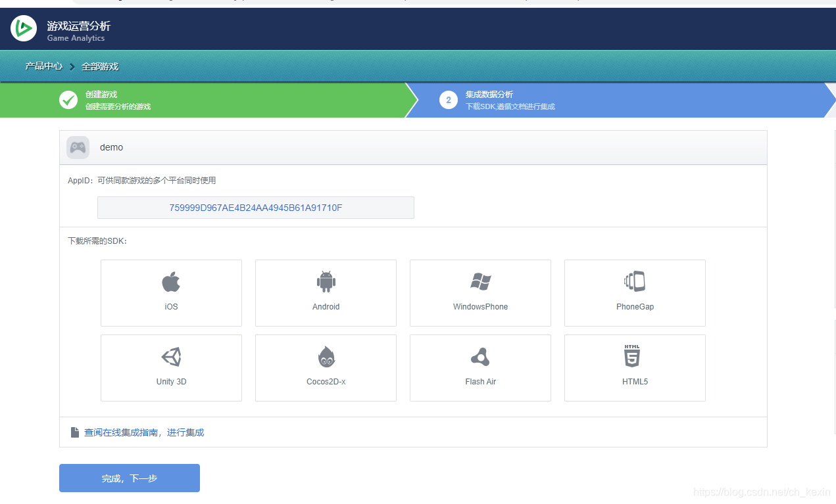Click the step 2 circle icon
Screen dimensions: 836x504
[449, 100]
